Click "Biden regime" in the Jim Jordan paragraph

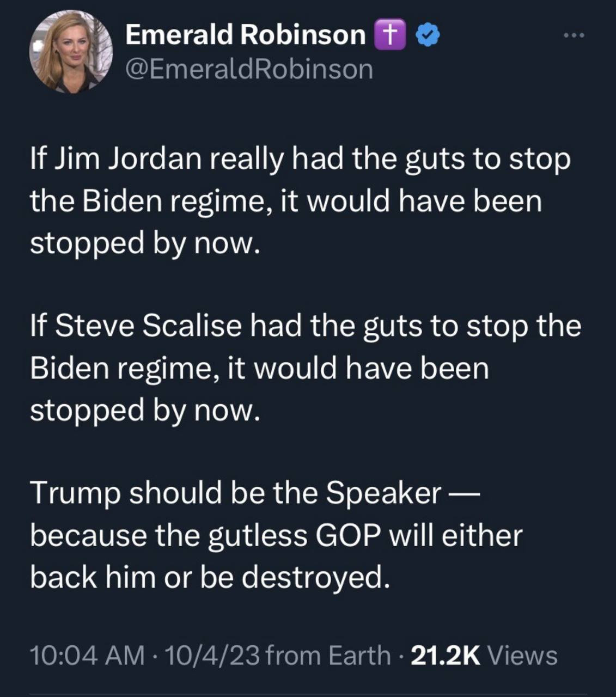tap(177, 201)
